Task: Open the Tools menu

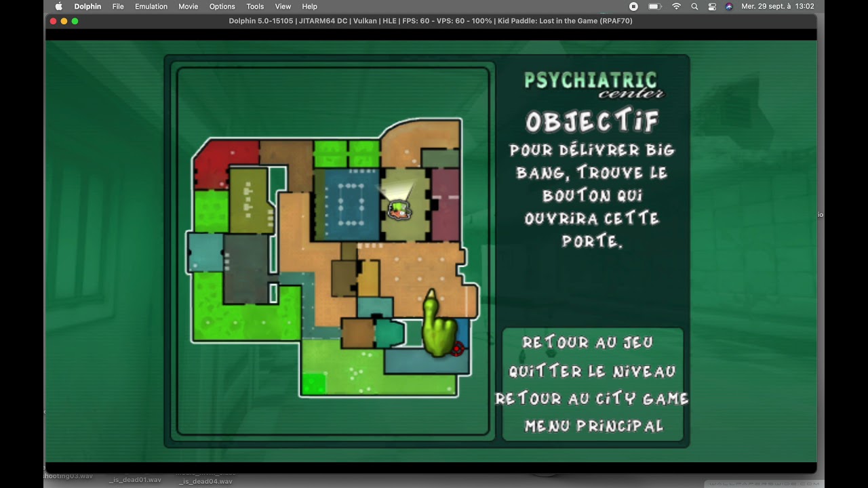Action: pyautogui.click(x=255, y=6)
